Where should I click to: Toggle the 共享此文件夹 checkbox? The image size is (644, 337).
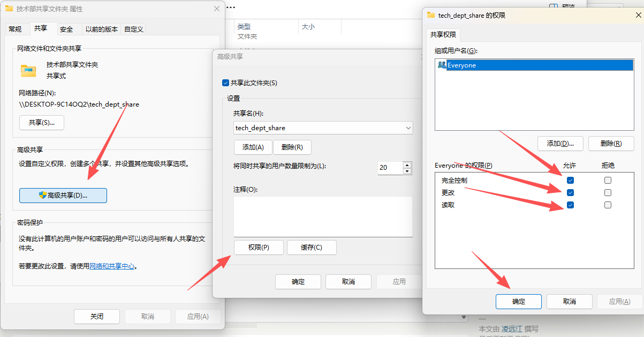pos(225,83)
